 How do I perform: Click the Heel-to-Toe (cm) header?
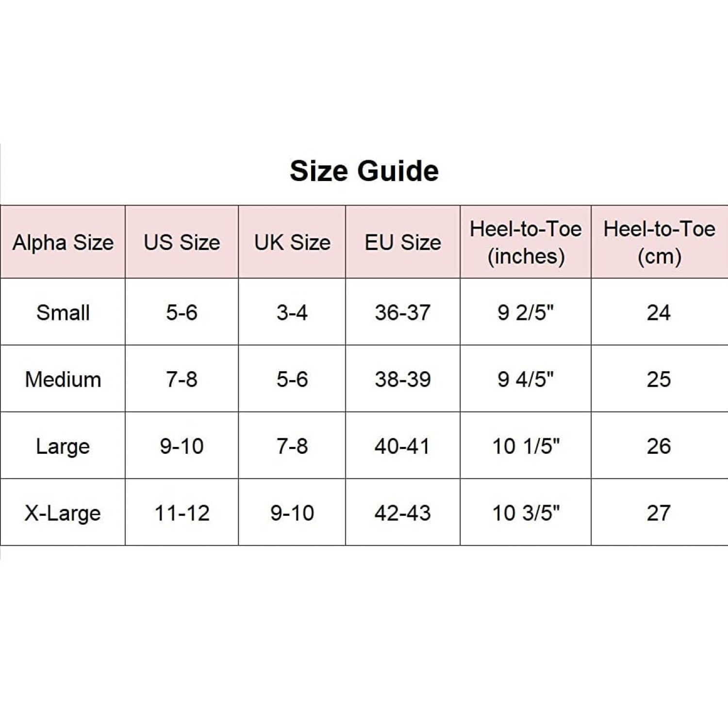(x=659, y=242)
